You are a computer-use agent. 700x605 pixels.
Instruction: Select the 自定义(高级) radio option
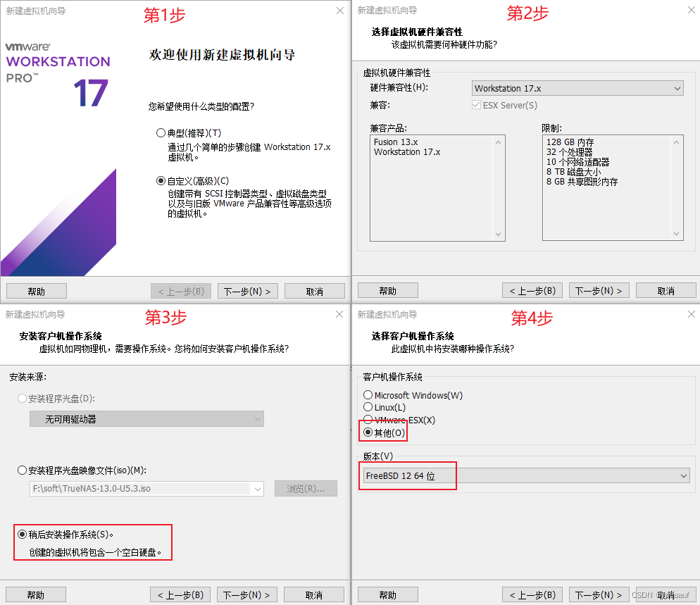(161, 181)
